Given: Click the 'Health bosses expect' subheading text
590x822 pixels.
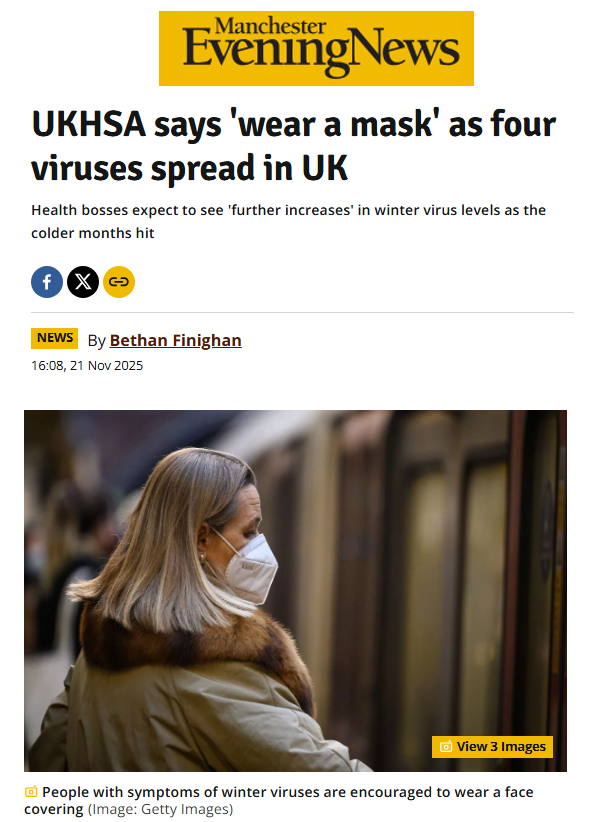Looking at the screenshot, I should coord(288,221).
